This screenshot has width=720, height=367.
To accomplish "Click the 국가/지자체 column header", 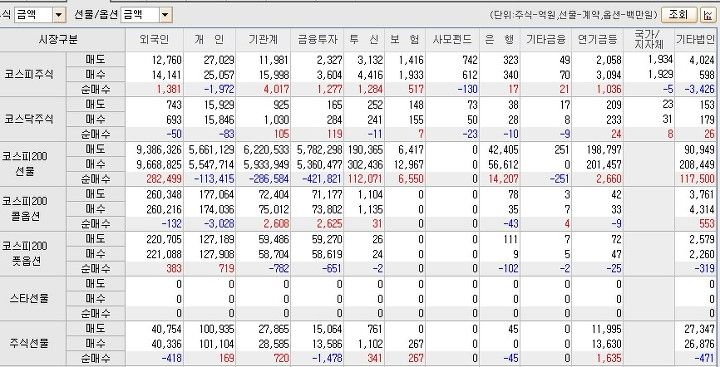I will [648, 40].
